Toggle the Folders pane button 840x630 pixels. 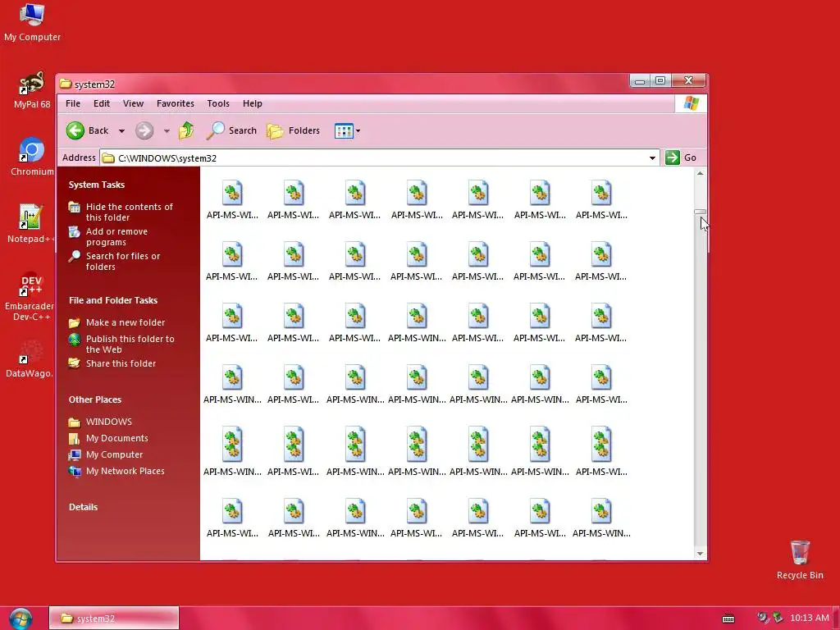(294, 130)
